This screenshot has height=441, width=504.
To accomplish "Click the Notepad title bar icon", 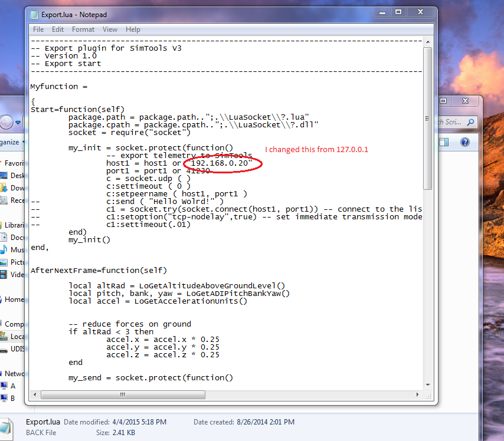I will [x=34, y=15].
